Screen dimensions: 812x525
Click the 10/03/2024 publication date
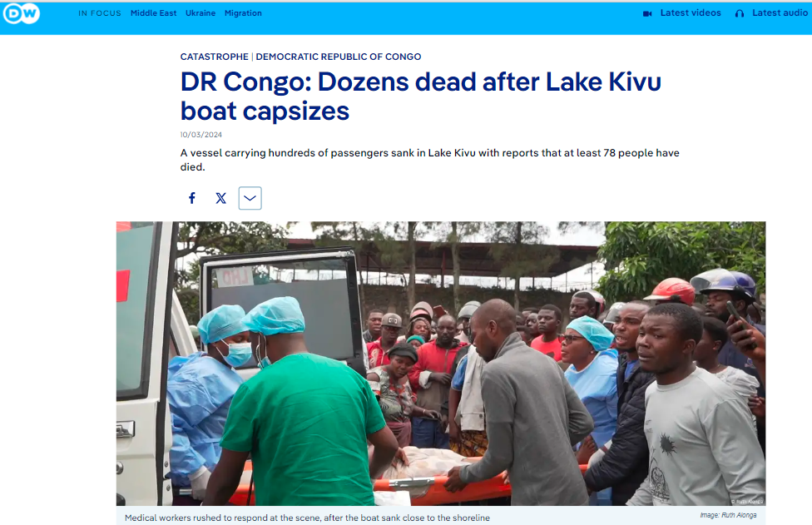201,135
